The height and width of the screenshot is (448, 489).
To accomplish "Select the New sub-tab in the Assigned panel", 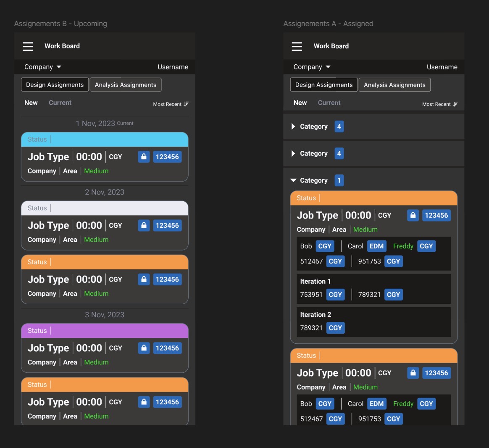I will coord(300,103).
